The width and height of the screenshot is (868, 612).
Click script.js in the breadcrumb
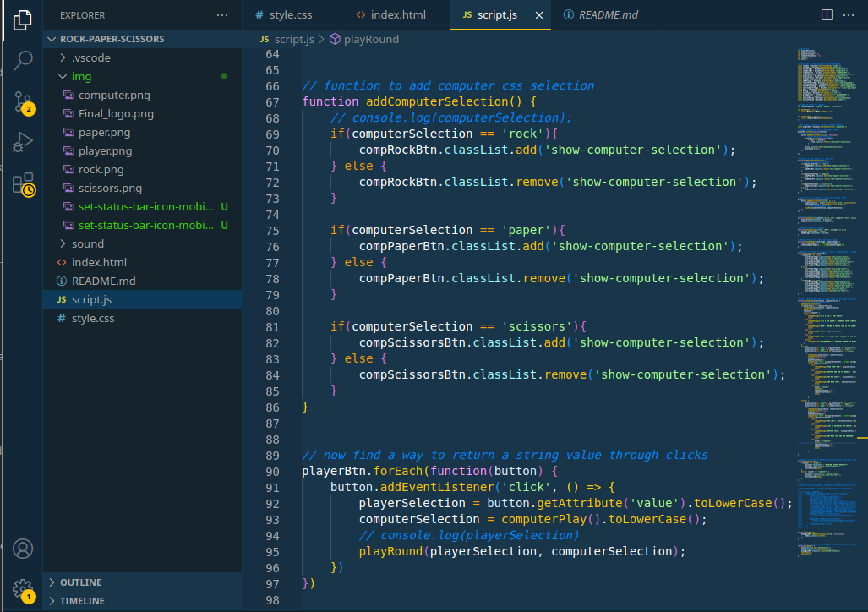coord(294,40)
